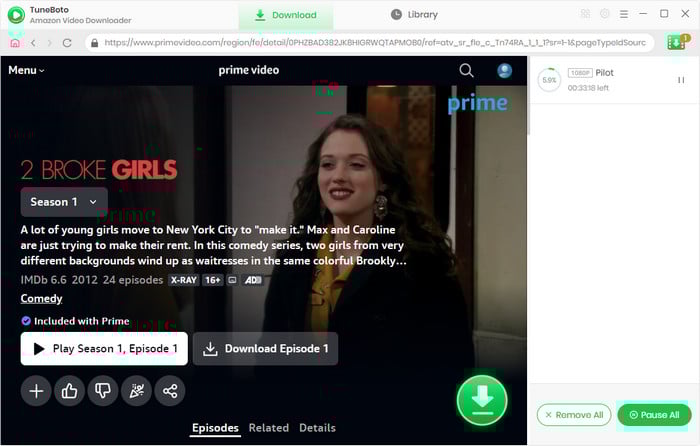Viewport: 700px width, 446px height.
Task: Select the Related tab
Action: 269,428
